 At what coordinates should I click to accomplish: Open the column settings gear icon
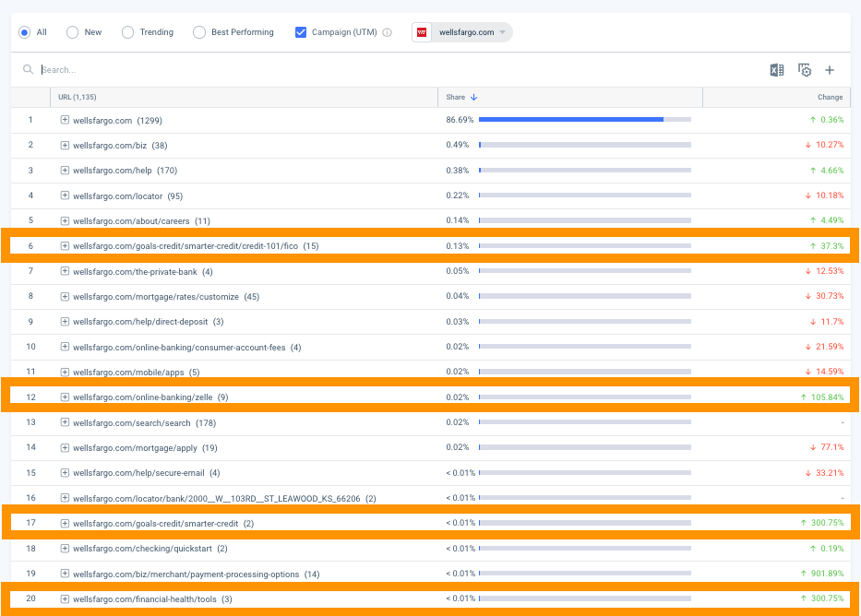tap(805, 70)
